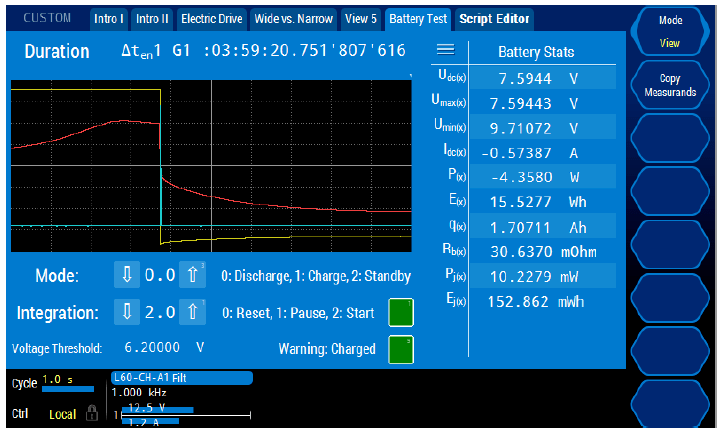Decrease the Integration value with down arrow
Viewport: 721px width, 434px height.
126,312
